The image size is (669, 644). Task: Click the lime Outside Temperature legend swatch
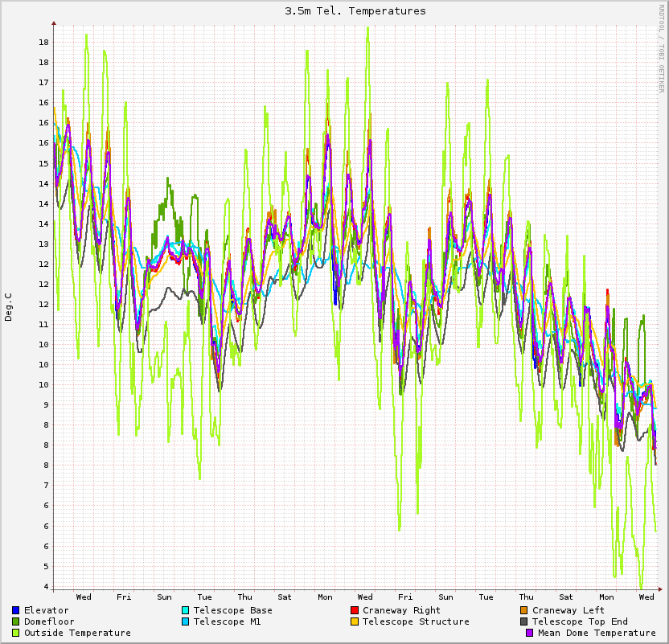16,633
